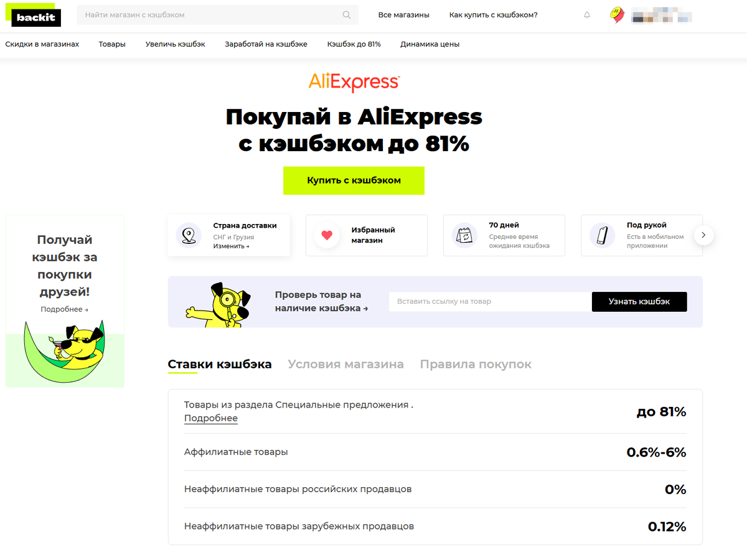Show next info card with arrow

pyautogui.click(x=703, y=235)
